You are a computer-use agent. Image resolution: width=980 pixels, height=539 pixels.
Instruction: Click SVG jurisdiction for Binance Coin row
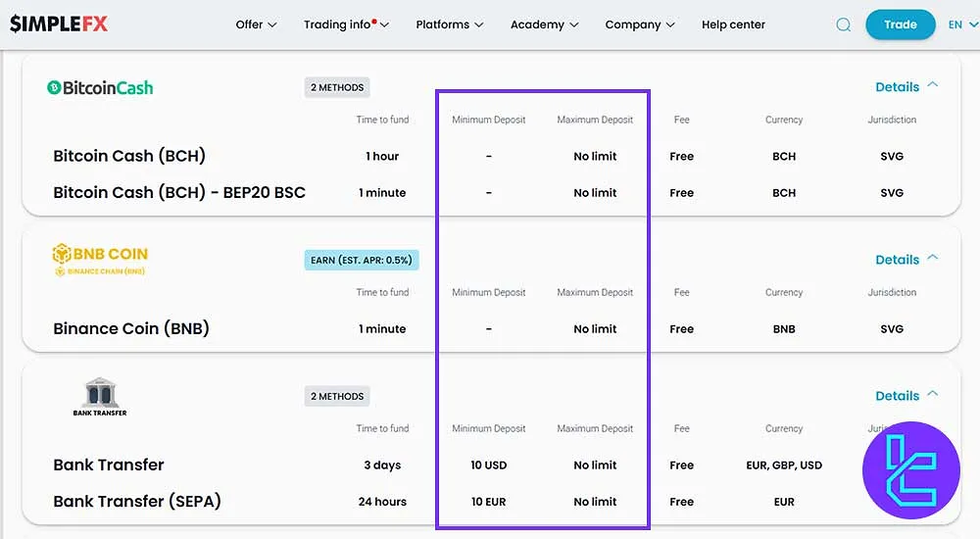click(892, 329)
